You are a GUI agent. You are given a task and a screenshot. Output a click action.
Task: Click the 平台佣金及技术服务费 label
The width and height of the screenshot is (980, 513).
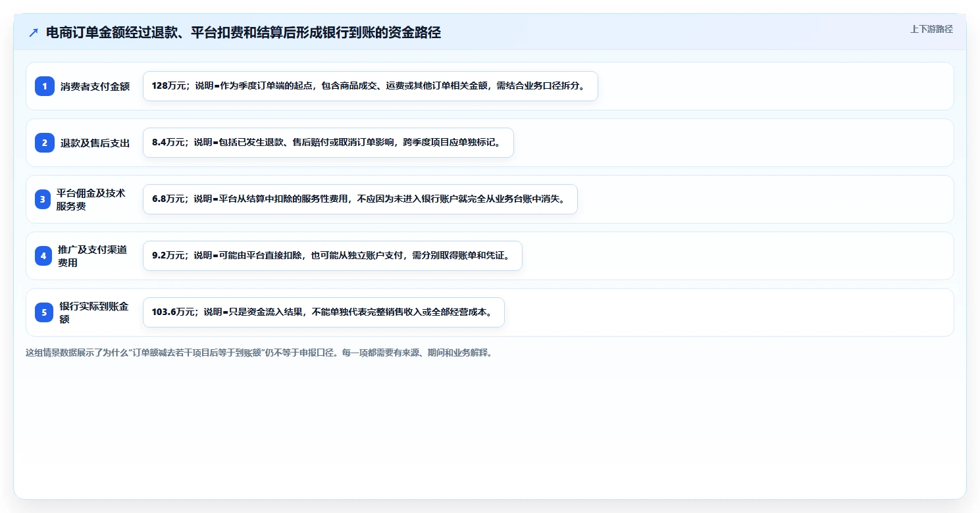[x=91, y=199]
